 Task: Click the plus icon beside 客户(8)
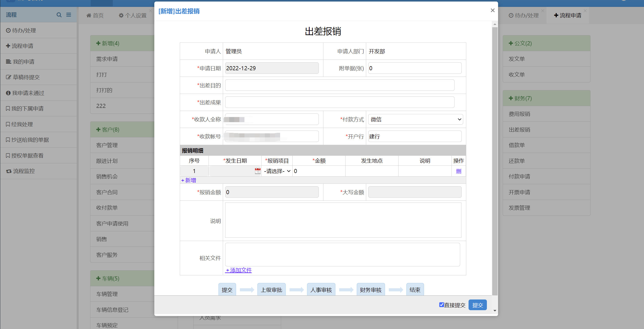tap(98, 130)
